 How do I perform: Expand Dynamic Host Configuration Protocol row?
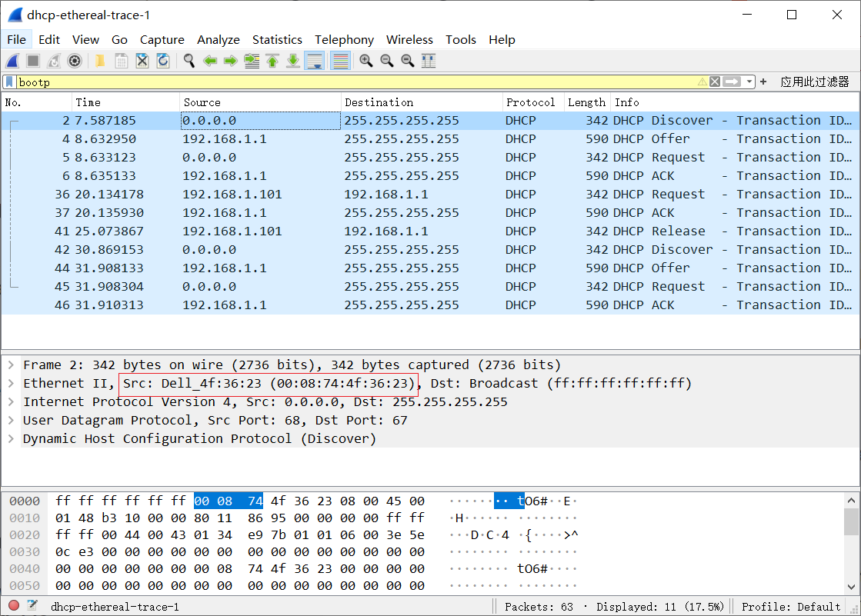coord(11,438)
